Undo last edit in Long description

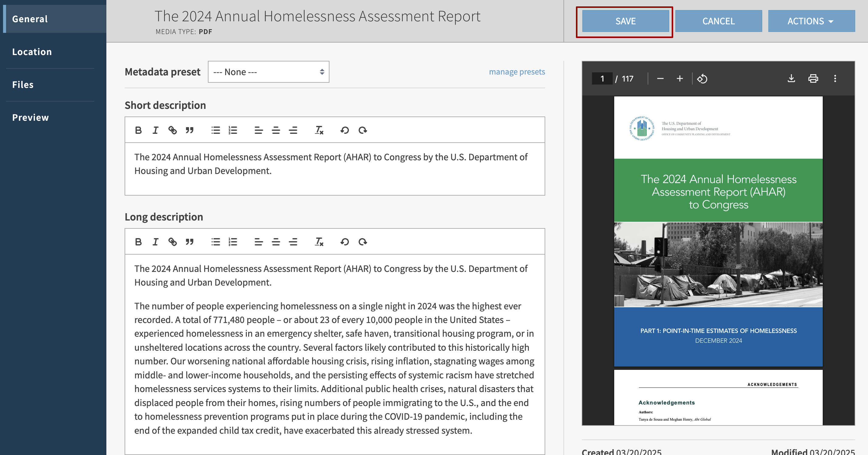coord(344,242)
